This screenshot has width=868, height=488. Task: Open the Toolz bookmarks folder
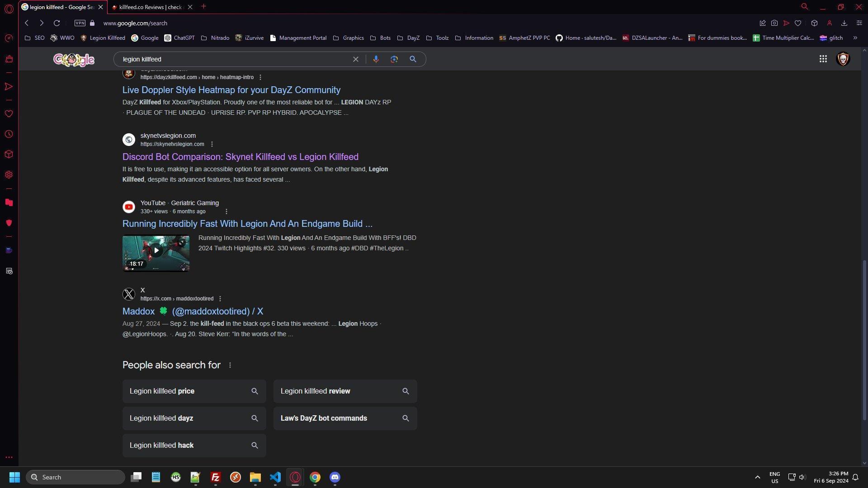point(437,38)
